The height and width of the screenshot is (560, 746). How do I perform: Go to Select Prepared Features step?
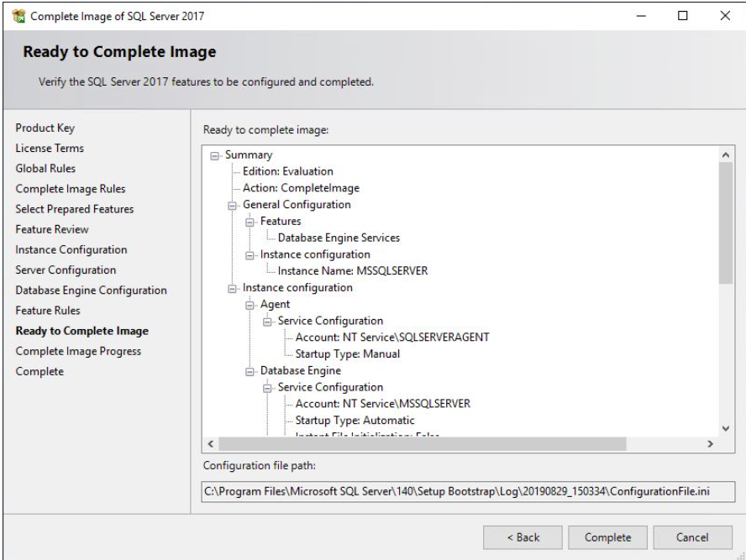(75, 209)
